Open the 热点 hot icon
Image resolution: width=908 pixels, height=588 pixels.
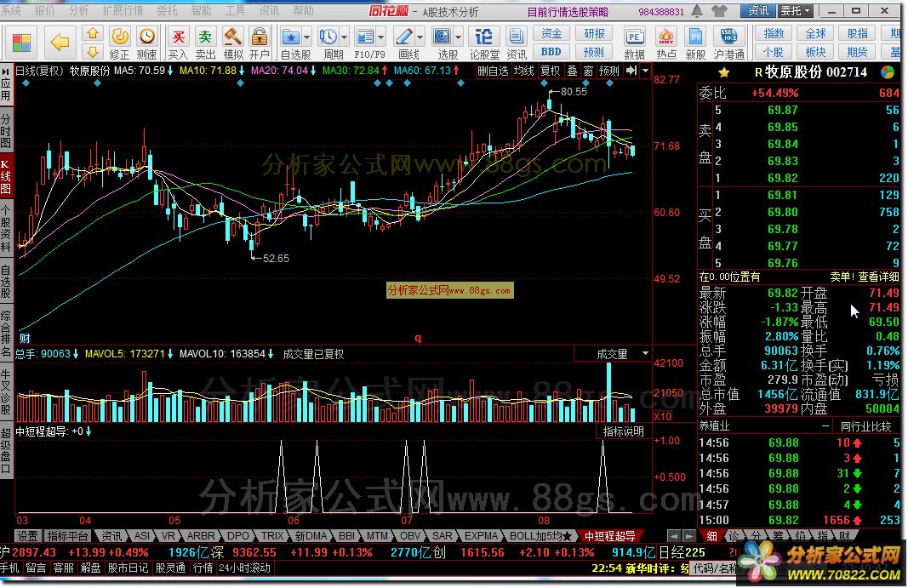click(x=666, y=43)
